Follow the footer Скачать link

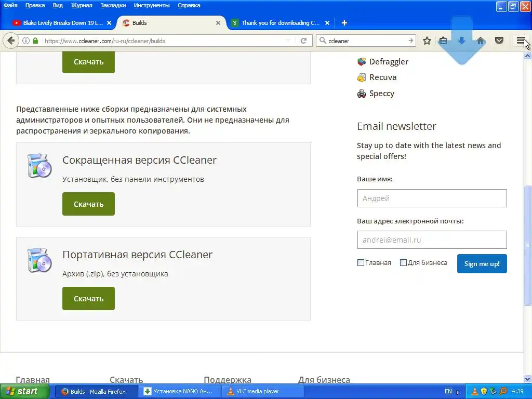pos(126,380)
